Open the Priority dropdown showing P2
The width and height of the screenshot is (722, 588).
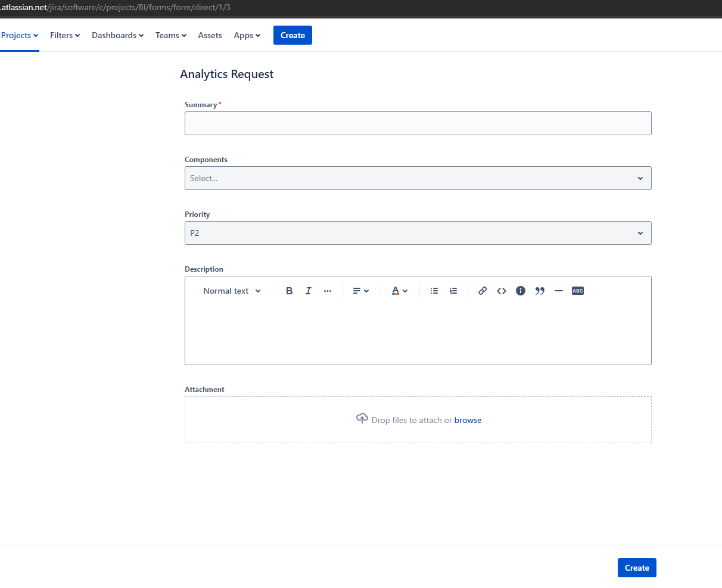pos(418,233)
